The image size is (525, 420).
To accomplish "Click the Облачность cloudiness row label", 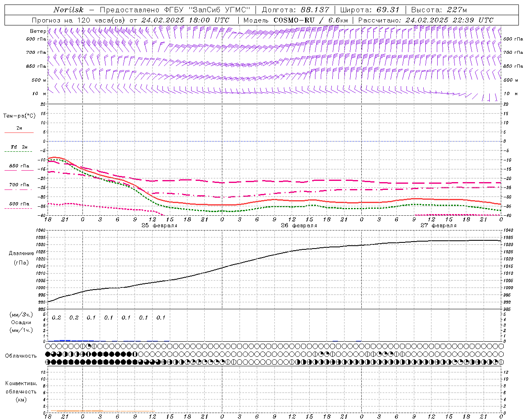I will (x=21, y=356).
